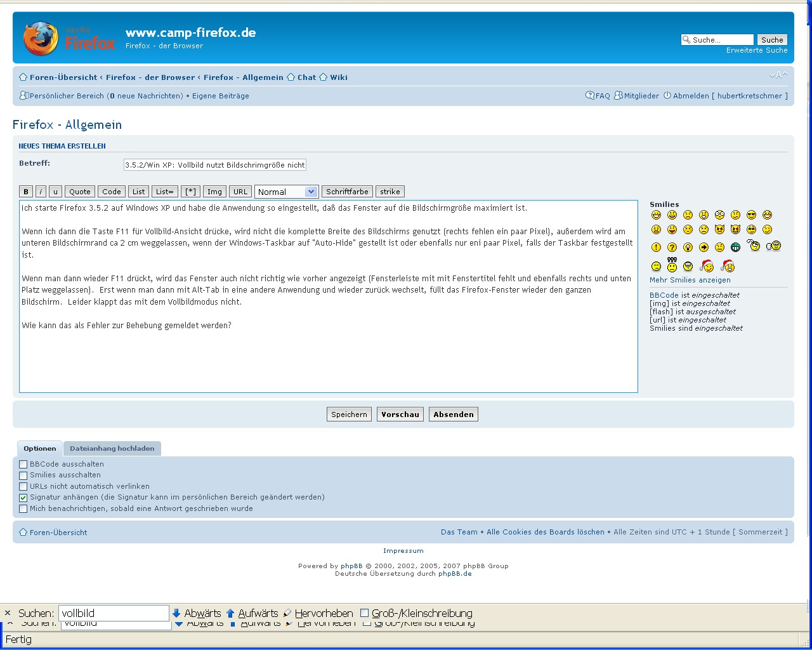The height and width of the screenshot is (650, 812).
Task: Insert the crying smiley
Action: point(704,230)
